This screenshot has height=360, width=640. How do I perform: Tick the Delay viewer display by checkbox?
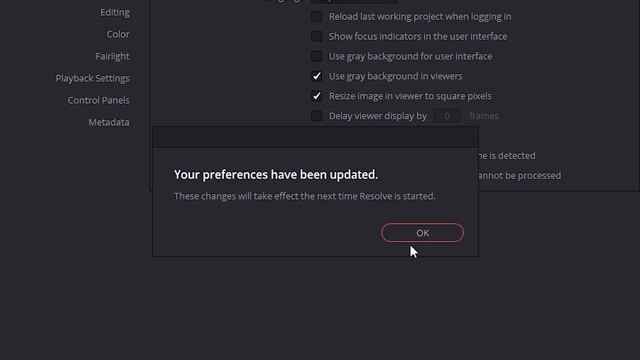tap(316, 116)
